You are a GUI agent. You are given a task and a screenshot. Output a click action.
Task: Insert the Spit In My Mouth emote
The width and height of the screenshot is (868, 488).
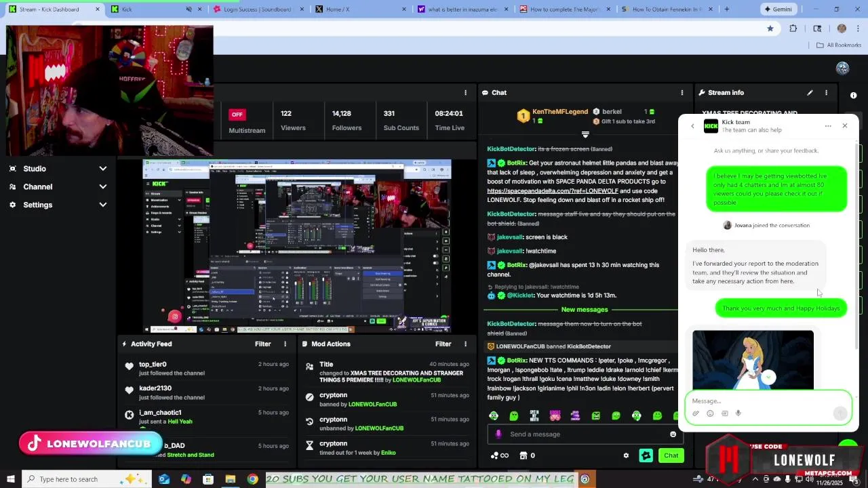pyautogui.click(x=534, y=415)
